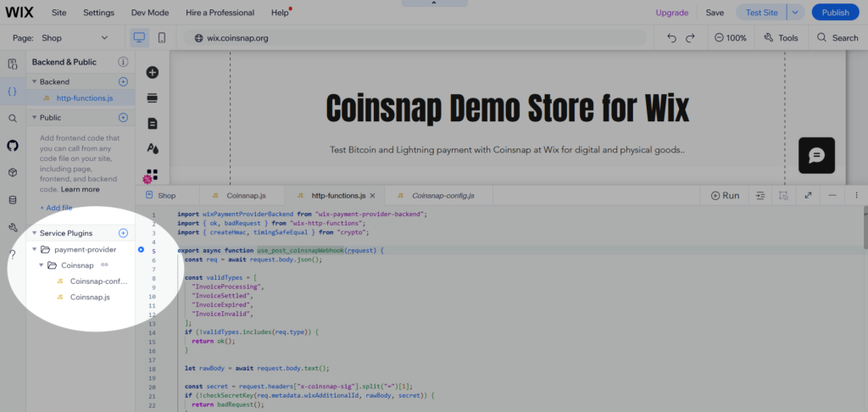Viewport: 868px width, 412px height.
Task: Switch to desktop view
Action: point(139,38)
